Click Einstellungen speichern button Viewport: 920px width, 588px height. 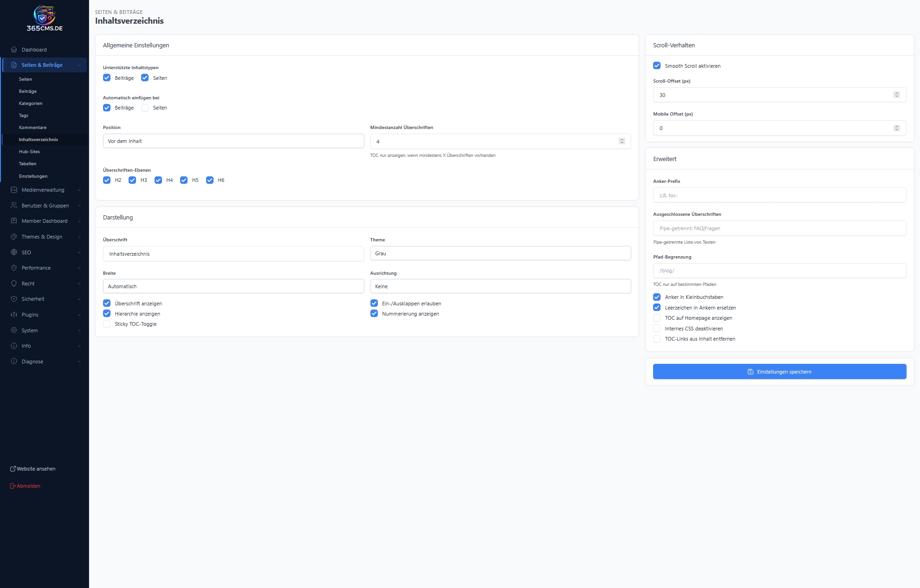pos(779,372)
